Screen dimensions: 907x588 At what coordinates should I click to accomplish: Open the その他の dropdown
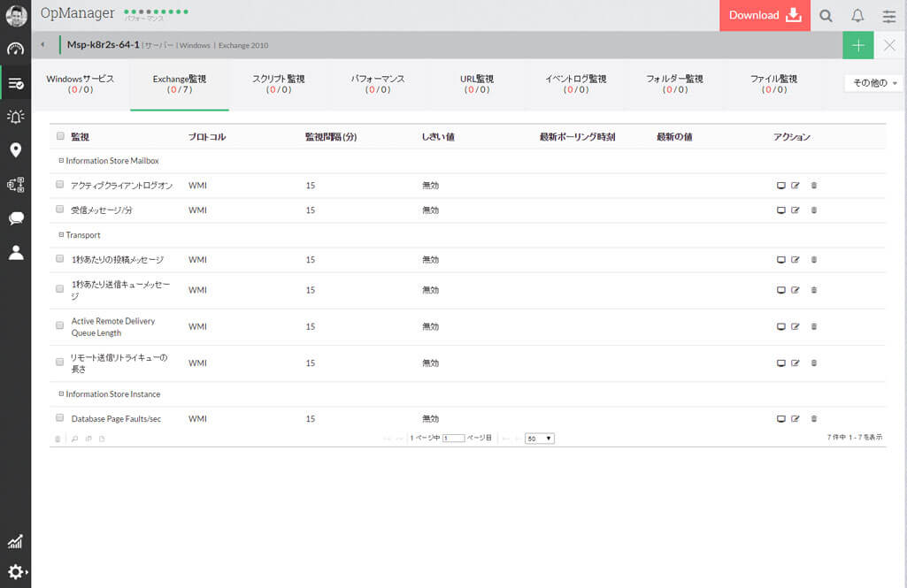[x=874, y=83]
